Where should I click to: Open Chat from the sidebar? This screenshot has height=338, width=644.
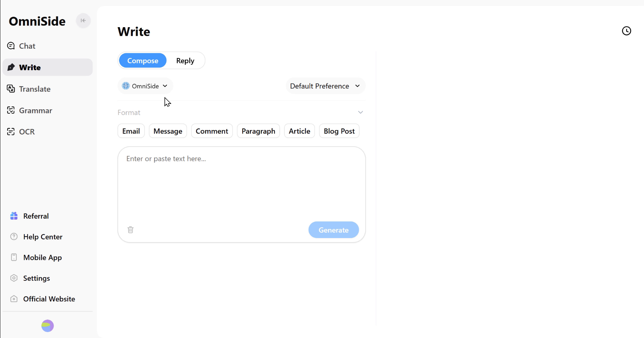coord(27,46)
